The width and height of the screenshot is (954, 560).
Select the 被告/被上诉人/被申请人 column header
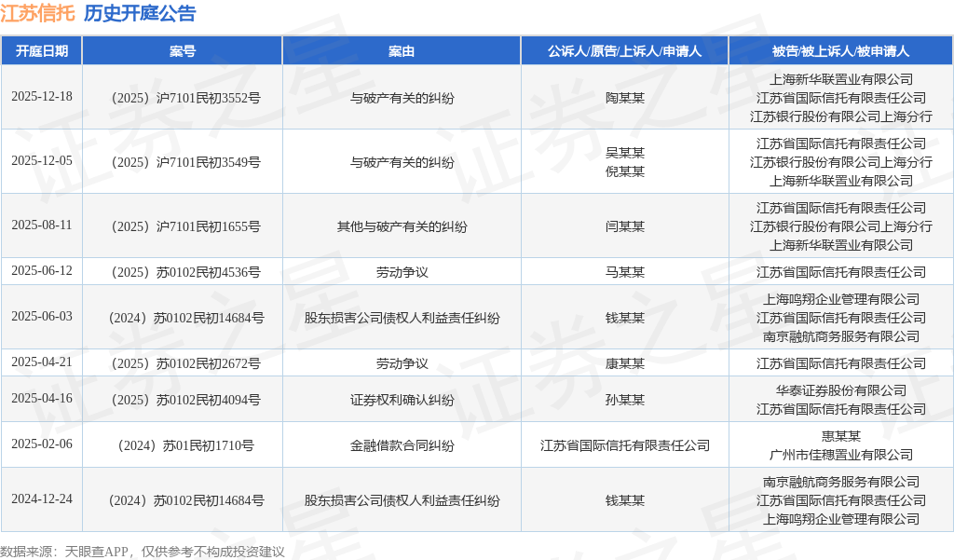pos(841,51)
